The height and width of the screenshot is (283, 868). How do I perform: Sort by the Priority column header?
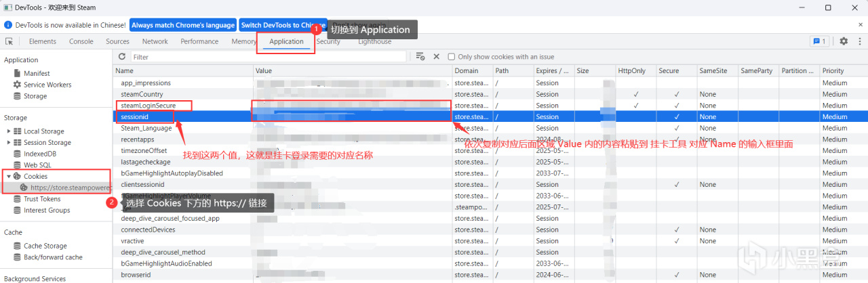(843, 70)
